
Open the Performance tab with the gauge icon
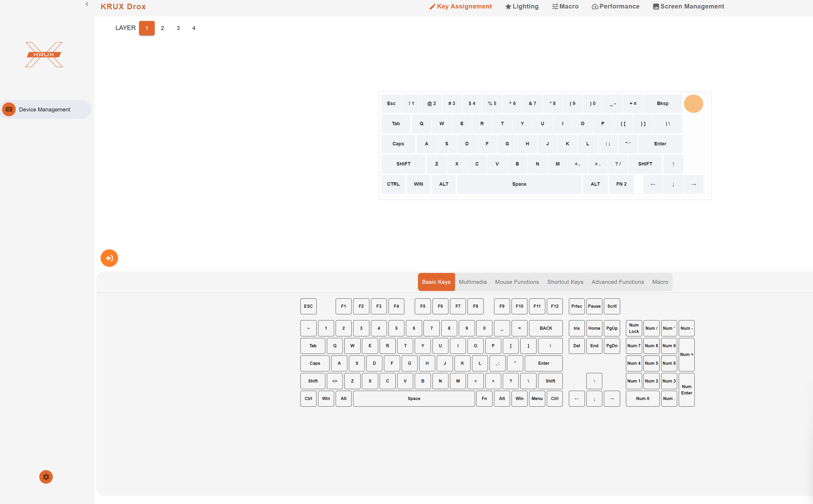tap(615, 6)
